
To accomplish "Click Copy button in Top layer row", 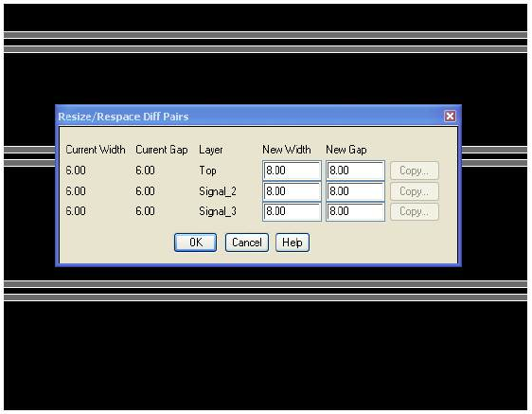I will tap(415, 171).
